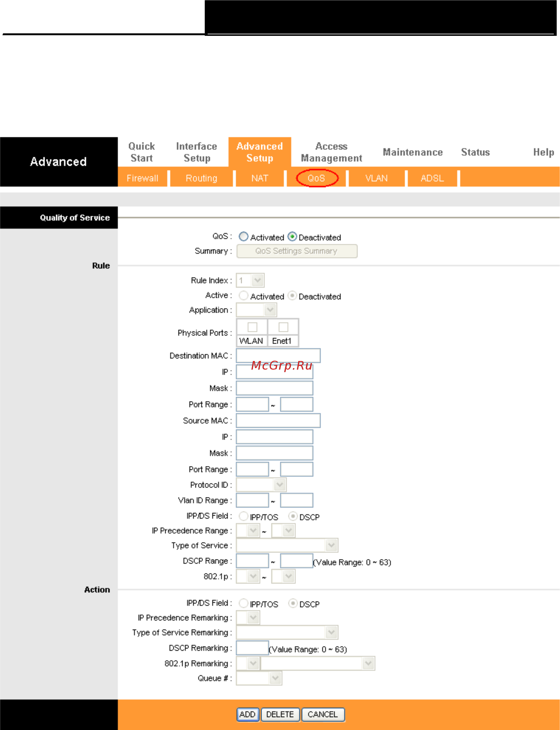This screenshot has width=560, height=730.
Task: Set rule Active to Deactivated
Action: point(292,295)
